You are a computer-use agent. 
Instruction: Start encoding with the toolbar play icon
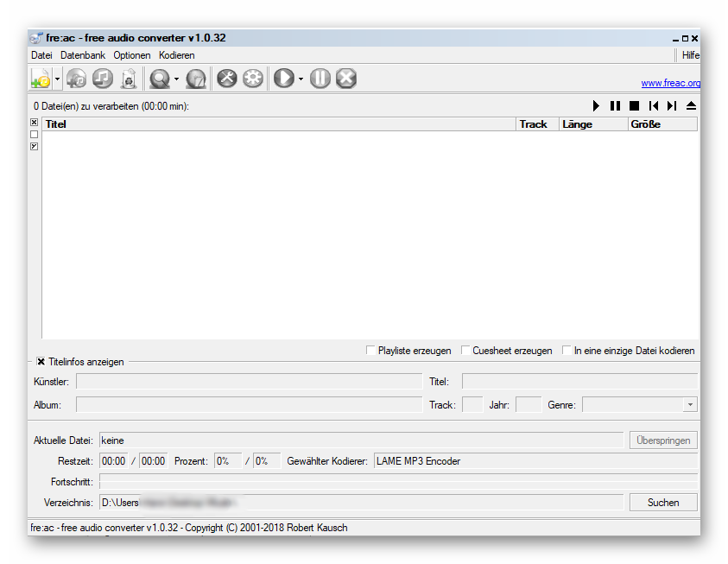click(282, 79)
